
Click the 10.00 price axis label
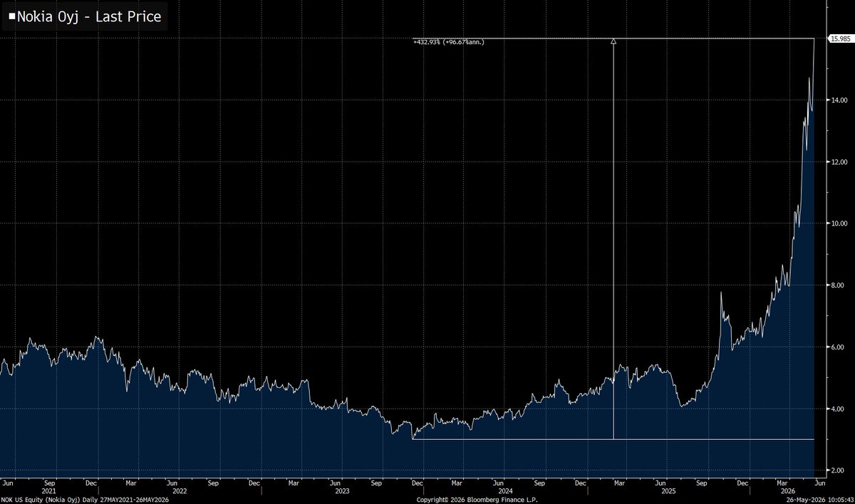[838, 224]
